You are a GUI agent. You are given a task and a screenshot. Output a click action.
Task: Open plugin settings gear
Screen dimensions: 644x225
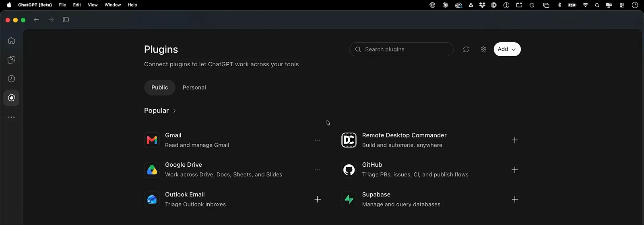click(x=483, y=49)
